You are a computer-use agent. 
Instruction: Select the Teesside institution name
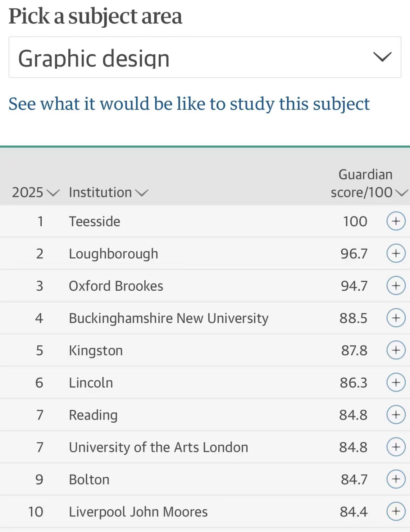pos(95,222)
